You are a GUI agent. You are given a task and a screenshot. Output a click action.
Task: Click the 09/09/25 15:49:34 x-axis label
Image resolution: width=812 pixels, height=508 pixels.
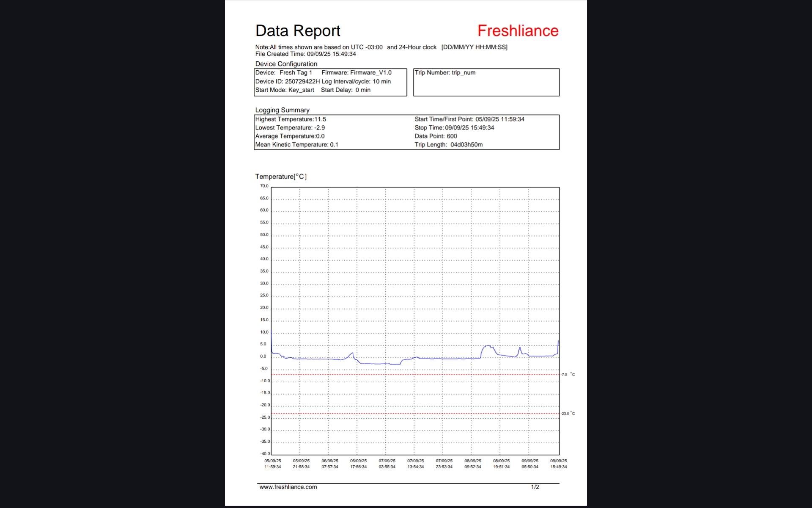click(558, 464)
